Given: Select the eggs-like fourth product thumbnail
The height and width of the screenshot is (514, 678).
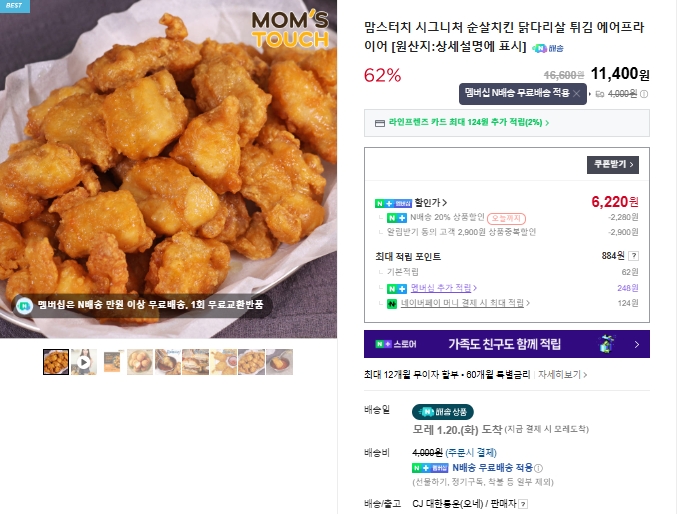Looking at the screenshot, I should [140, 362].
